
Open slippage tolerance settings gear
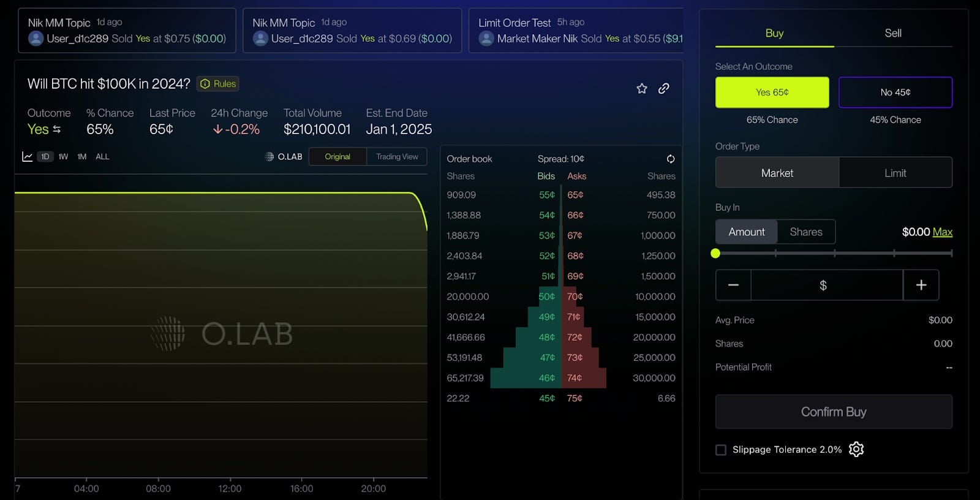point(856,449)
